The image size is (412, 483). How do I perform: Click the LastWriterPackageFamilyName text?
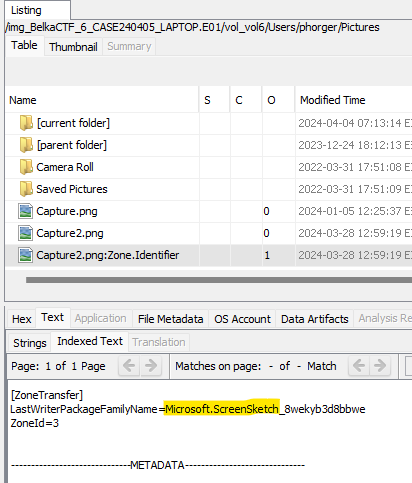[84, 409]
